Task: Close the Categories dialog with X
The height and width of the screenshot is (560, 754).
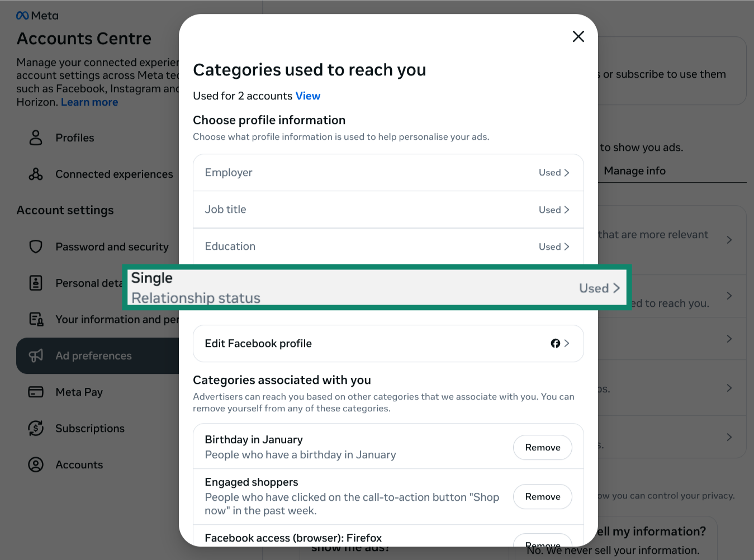Action: pos(578,36)
